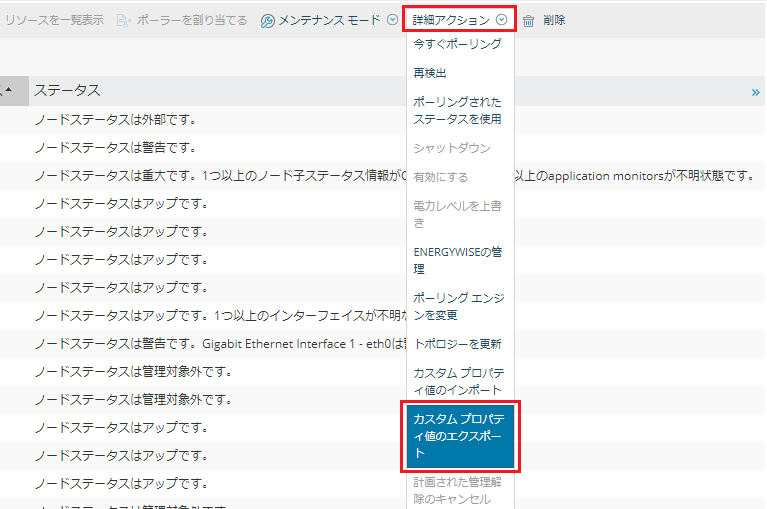The height and width of the screenshot is (509, 767).
Task: Choose カスタム プロパティ値のインポート
Action: (x=460, y=381)
